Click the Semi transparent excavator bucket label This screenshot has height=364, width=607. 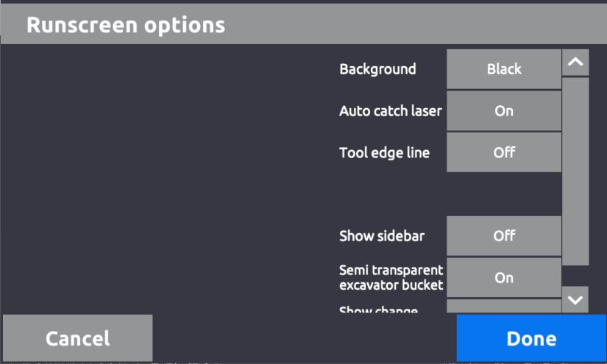coord(391,278)
